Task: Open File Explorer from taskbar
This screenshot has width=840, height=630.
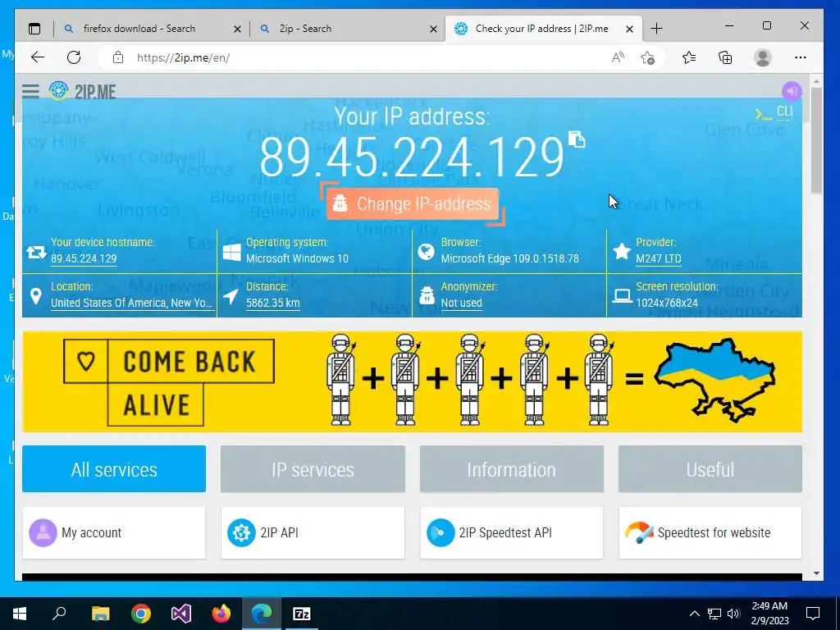Action: (100, 614)
